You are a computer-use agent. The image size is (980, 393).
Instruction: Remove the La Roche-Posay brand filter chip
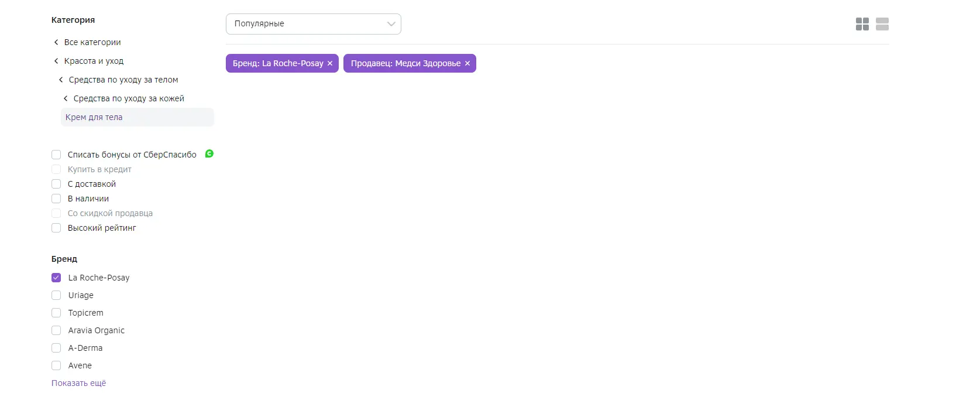330,63
